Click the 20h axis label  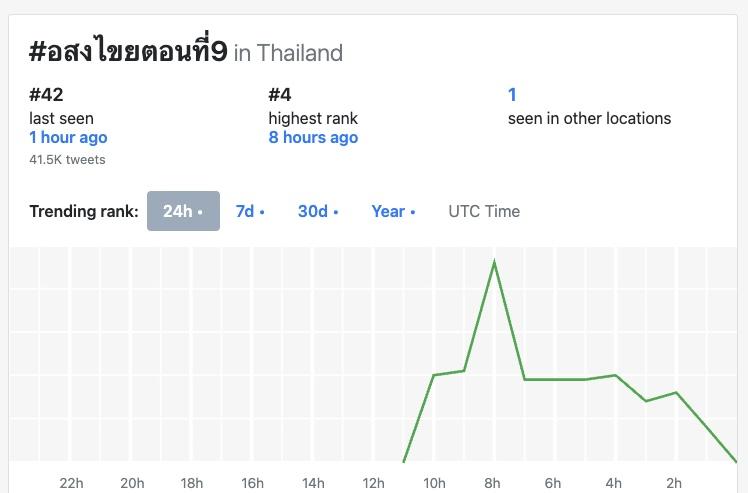coord(132,483)
